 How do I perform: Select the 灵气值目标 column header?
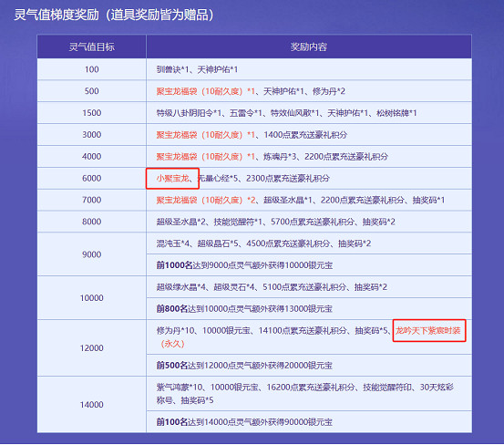pos(92,47)
